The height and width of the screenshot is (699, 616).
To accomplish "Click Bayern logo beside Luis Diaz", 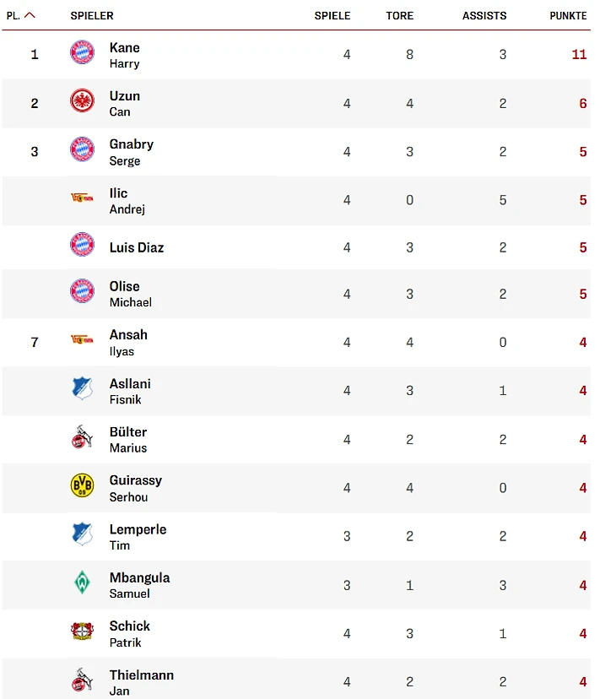I will pyautogui.click(x=82, y=244).
